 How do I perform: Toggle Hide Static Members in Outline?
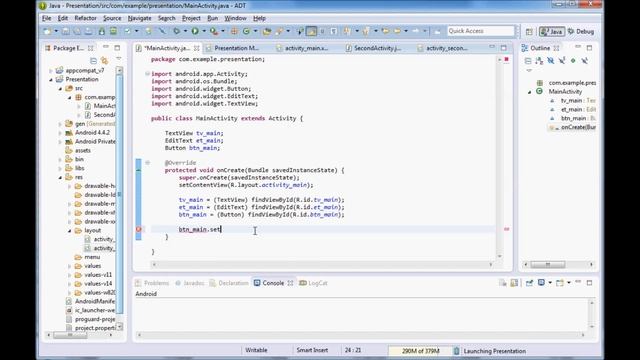(x=562, y=61)
